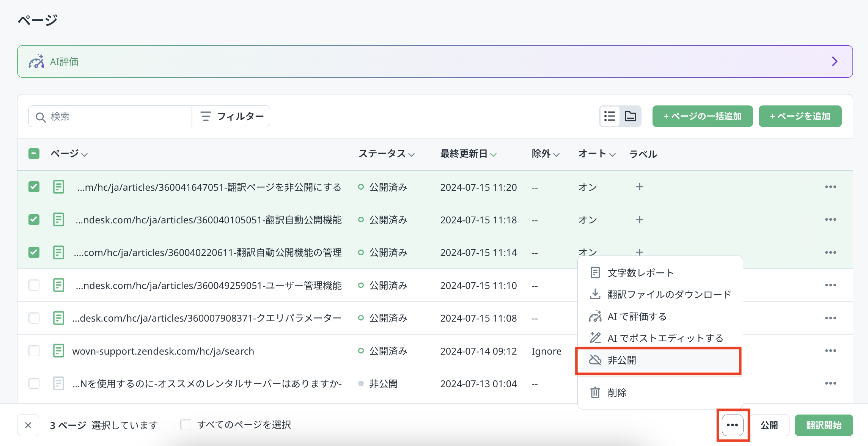Viewport: 868px width, 446px height.
Task: Clear selection with X button in bottom bar
Action: [x=28, y=425]
